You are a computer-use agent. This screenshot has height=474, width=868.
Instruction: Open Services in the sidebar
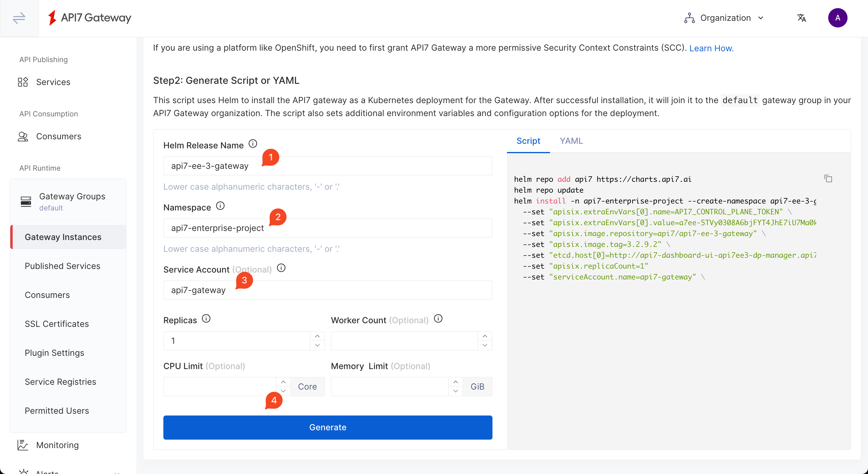click(x=53, y=82)
